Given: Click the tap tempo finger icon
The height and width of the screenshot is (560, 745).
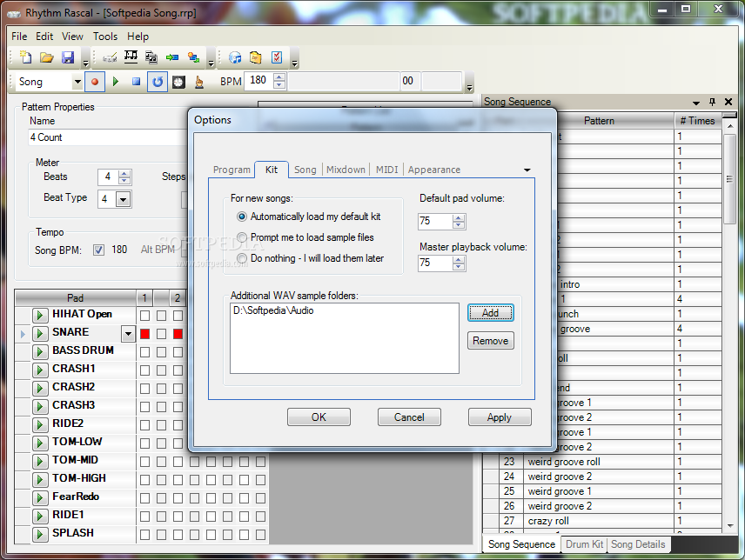Looking at the screenshot, I should 199,82.
